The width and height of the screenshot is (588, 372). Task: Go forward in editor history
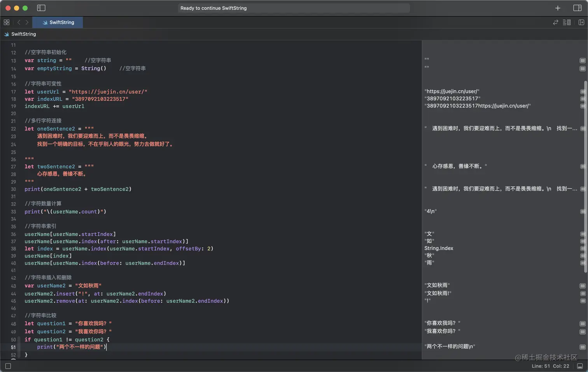[x=27, y=22]
